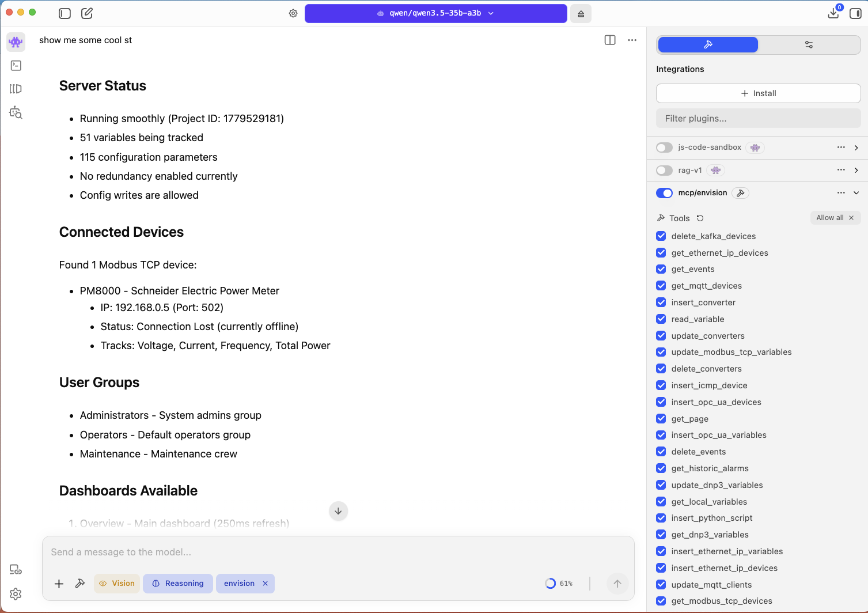Viewport: 868px width, 613px height.
Task: Start a new chat with compose icon
Action: pyautogui.click(x=87, y=13)
